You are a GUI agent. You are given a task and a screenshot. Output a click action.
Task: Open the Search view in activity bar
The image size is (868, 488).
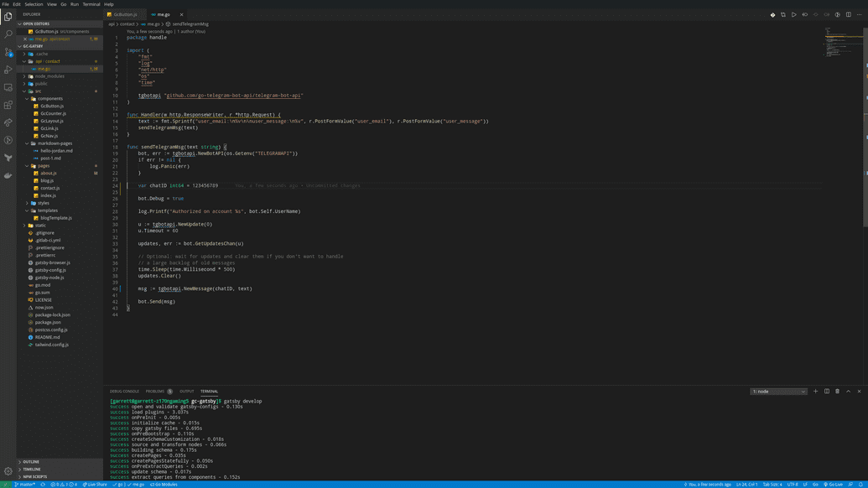(8, 34)
